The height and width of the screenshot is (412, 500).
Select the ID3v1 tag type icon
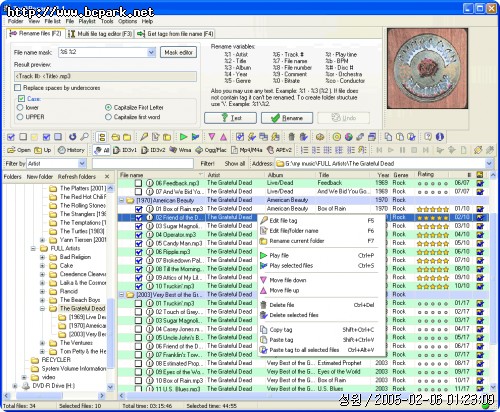[125, 150]
